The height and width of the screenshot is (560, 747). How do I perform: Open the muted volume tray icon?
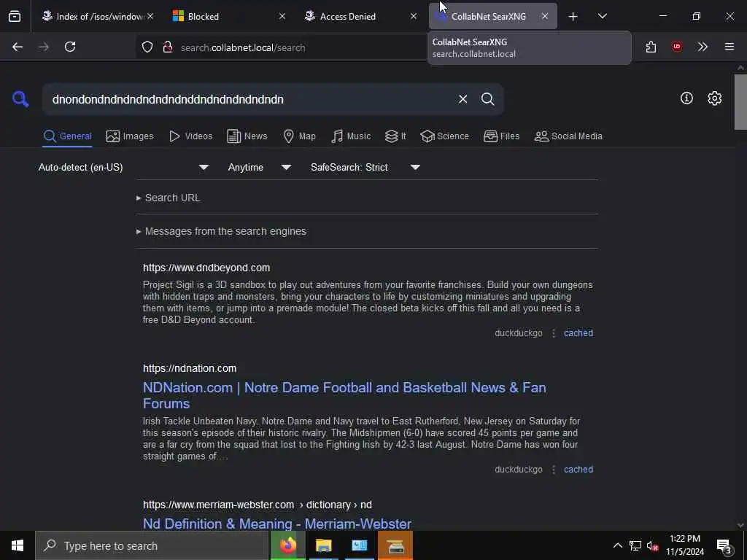652,545
